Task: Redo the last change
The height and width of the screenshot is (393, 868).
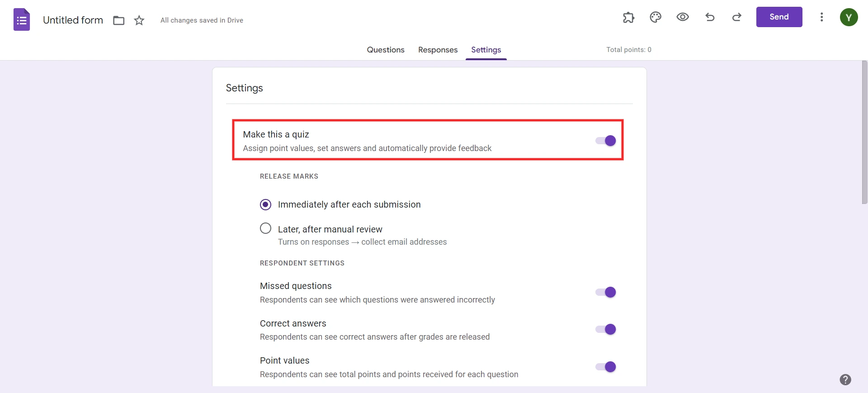Action: coord(736,17)
